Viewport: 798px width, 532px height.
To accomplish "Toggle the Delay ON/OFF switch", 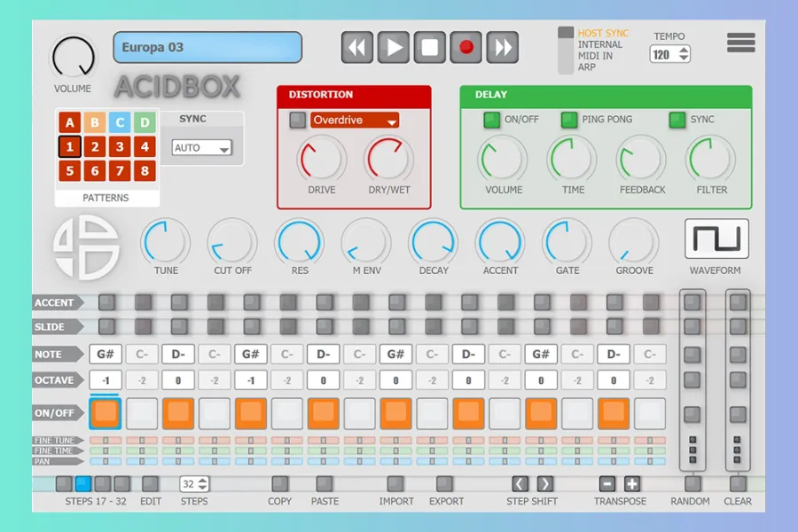I will [x=491, y=120].
